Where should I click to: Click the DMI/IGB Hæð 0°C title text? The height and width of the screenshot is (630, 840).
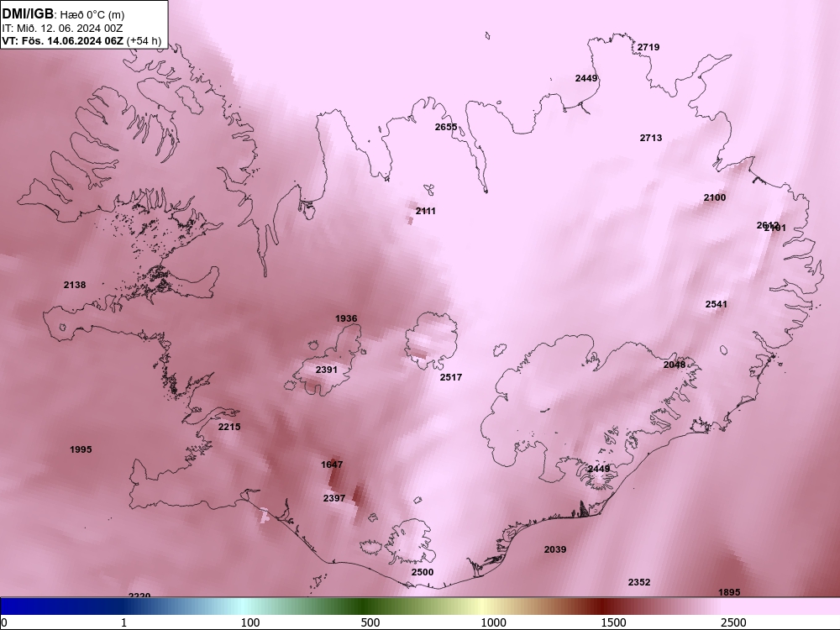pos(63,14)
